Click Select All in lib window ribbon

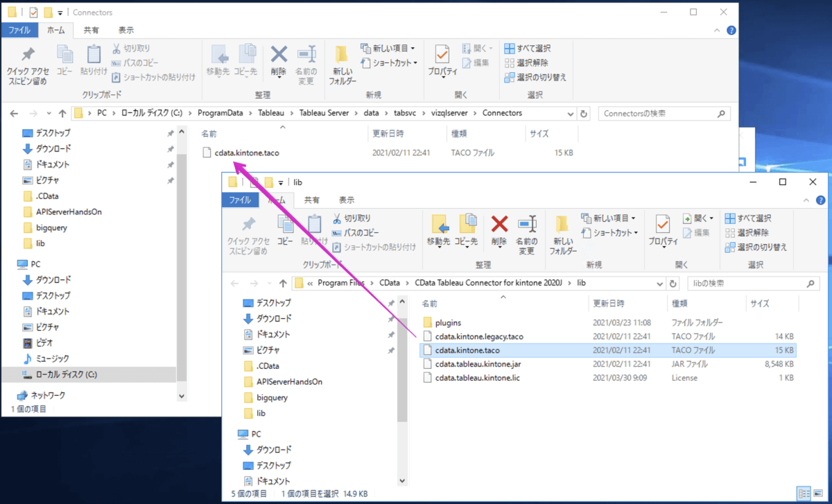tap(748, 218)
